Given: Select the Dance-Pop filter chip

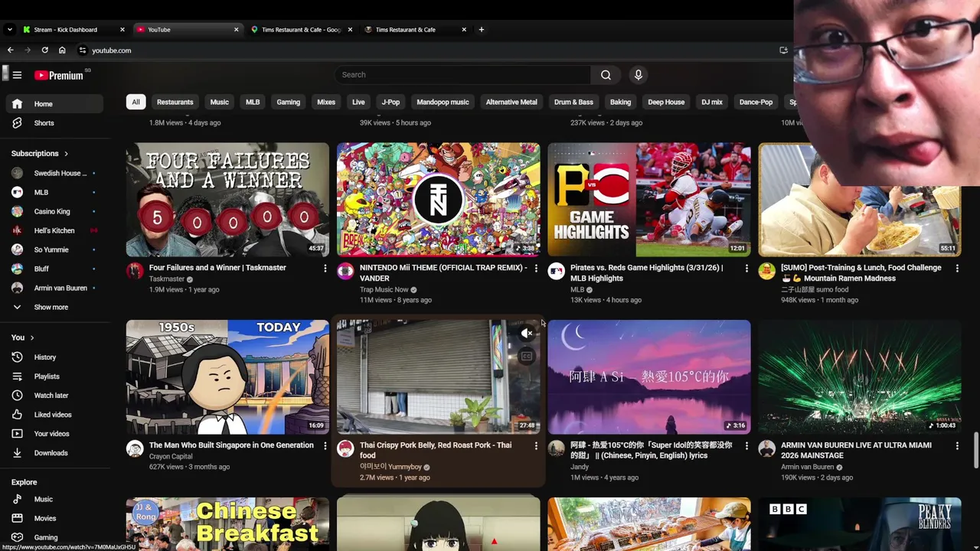Looking at the screenshot, I should coord(756,102).
